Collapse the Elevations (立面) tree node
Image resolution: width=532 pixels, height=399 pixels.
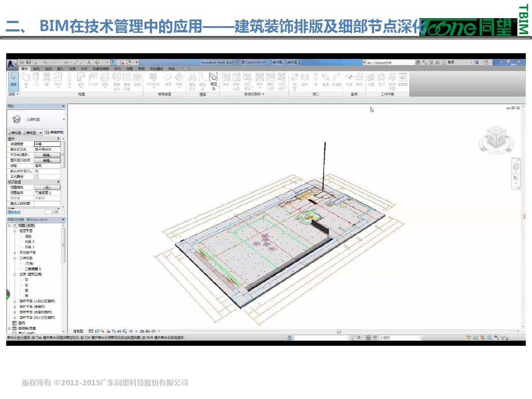(x=15, y=274)
